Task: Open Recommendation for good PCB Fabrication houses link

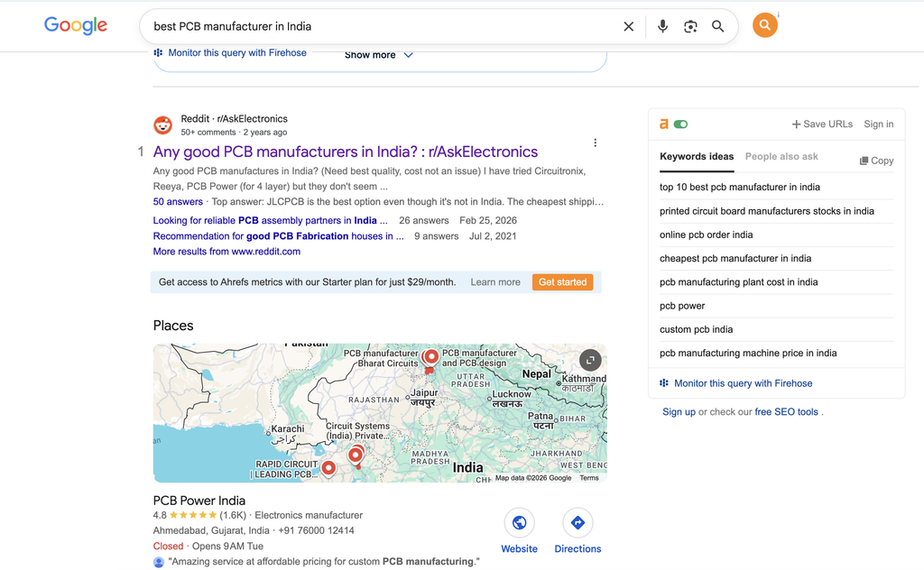Action: pyautogui.click(x=278, y=236)
